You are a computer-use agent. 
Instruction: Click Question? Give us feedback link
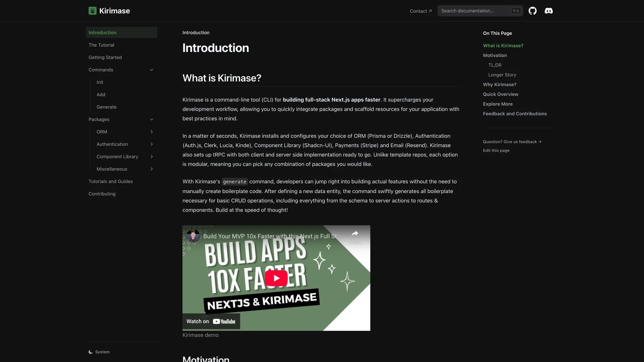tap(512, 142)
